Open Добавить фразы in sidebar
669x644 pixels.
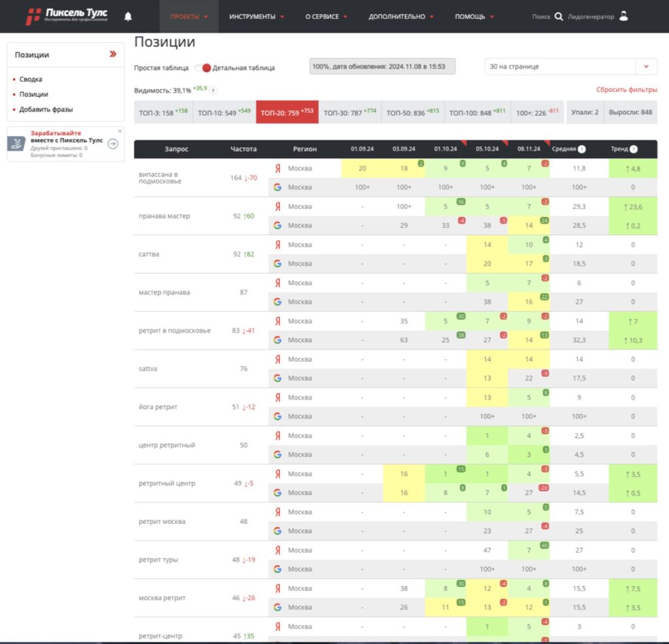(x=46, y=109)
